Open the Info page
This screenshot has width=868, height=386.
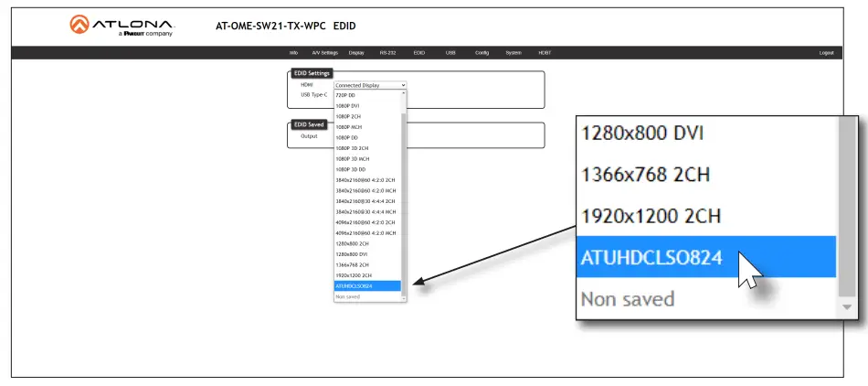point(293,53)
